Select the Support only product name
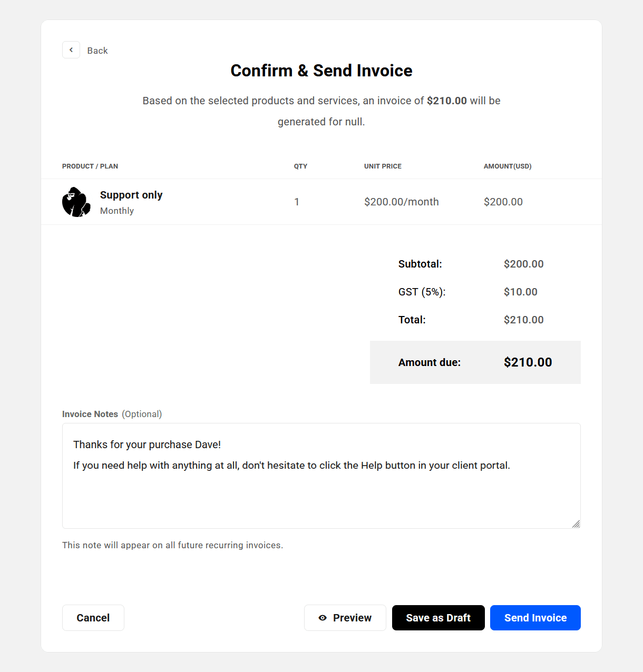The height and width of the screenshot is (672, 643). [131, 195]
